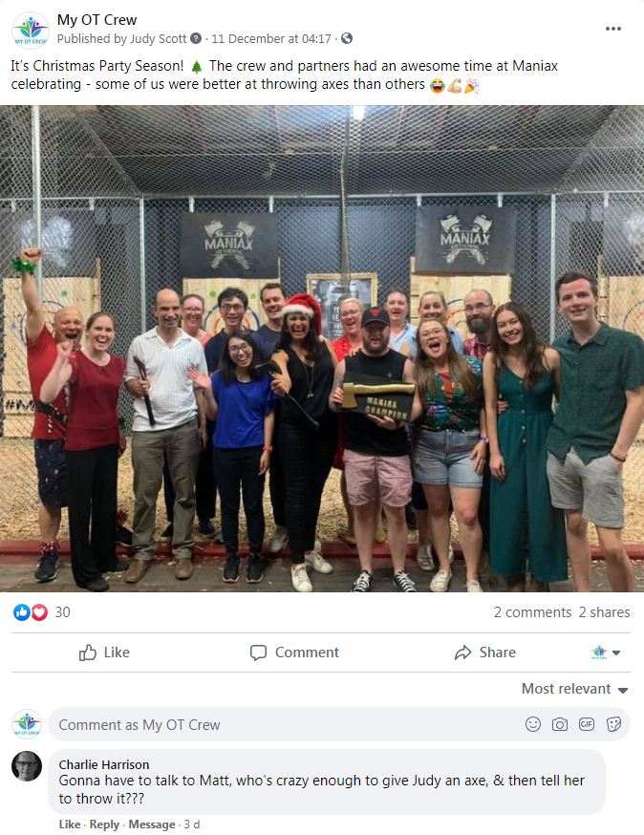
Task: Share the post using the Share button
Action: [x=485, y=653]
